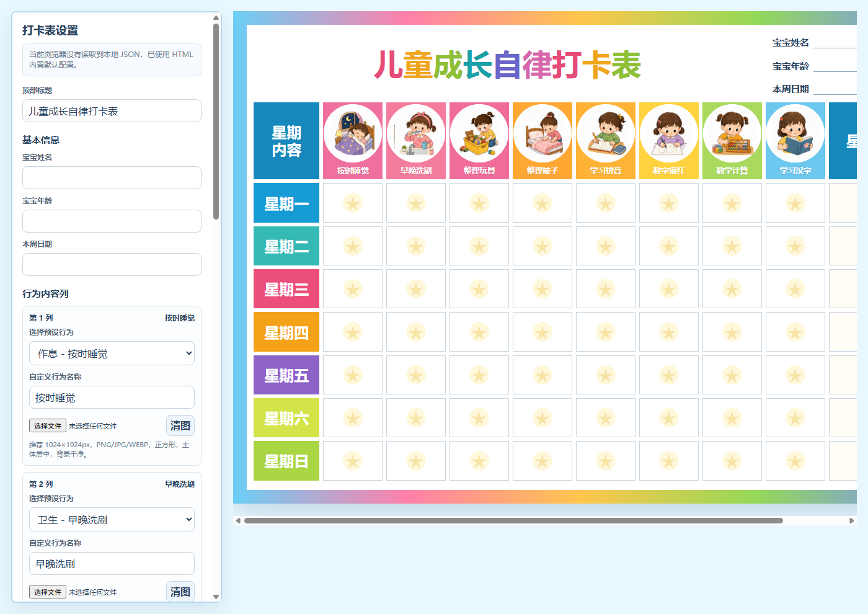868x614 pixels.
Task: Mark the 星期五 star under 按时睡觉
Action: [353, 375]
